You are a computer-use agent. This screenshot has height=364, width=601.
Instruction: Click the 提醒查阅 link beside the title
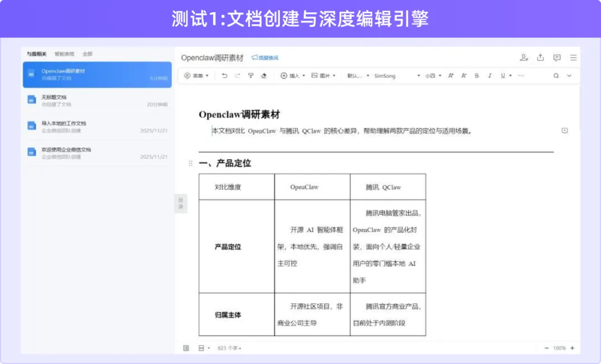[265, 58]
